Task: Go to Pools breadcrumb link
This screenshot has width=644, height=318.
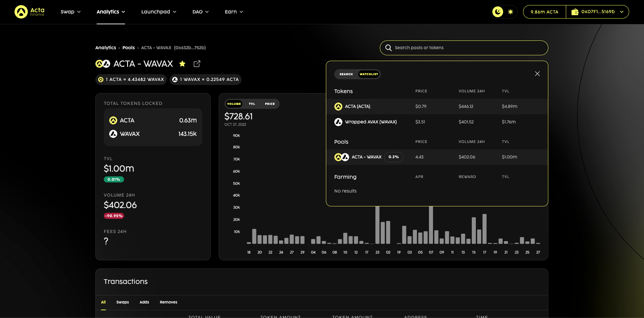Action: [x=128, y=48]
